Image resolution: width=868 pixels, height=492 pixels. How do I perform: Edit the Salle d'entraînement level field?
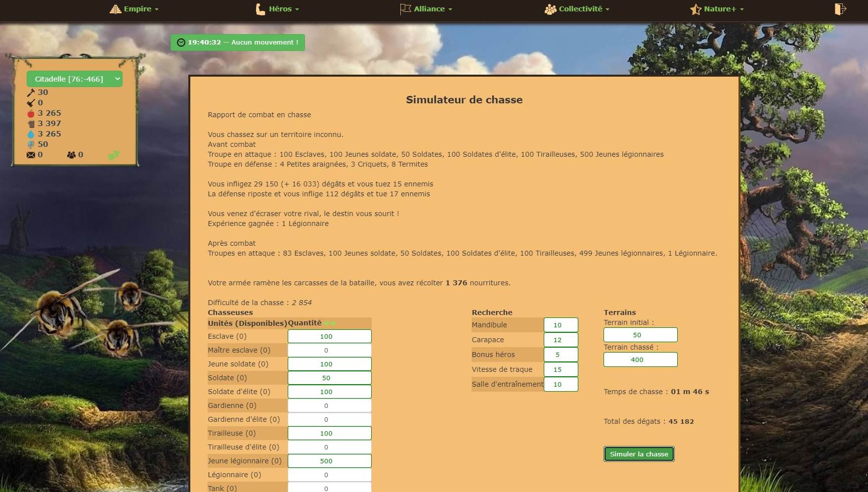[x=561, y=384]
